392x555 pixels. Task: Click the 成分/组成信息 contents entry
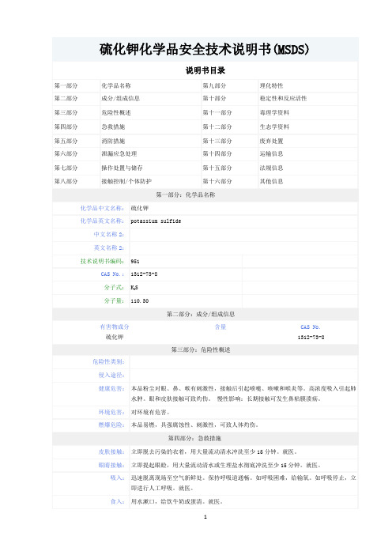[x=120, y=98]
